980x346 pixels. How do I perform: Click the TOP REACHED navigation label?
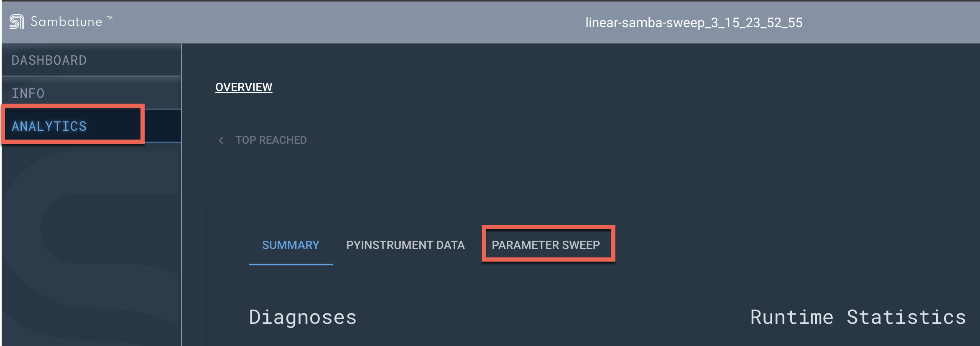click(x=270, y=140)
